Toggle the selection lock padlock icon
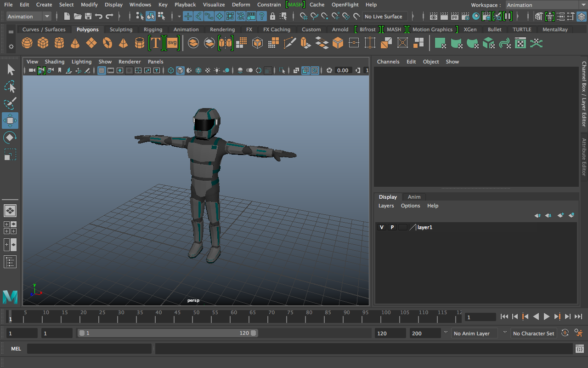This screenshot has height=368, width=588. tap(273, 17)
